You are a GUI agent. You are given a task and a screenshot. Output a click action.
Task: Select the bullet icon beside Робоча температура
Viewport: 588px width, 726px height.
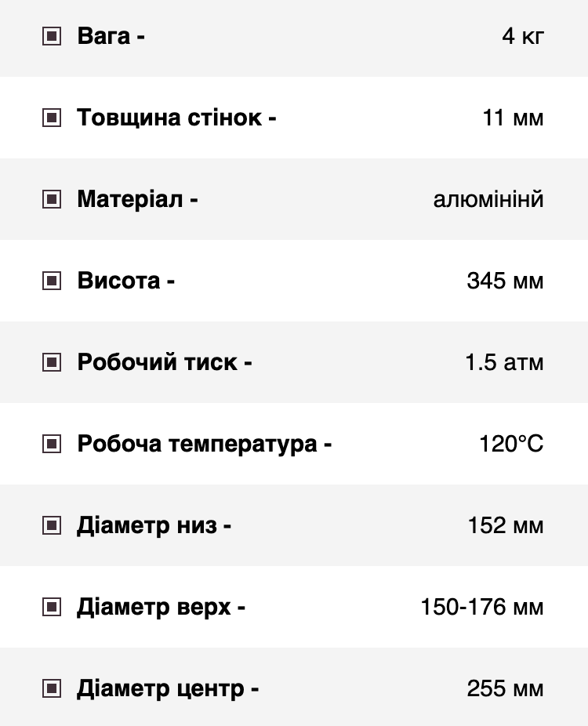(52, 444)
